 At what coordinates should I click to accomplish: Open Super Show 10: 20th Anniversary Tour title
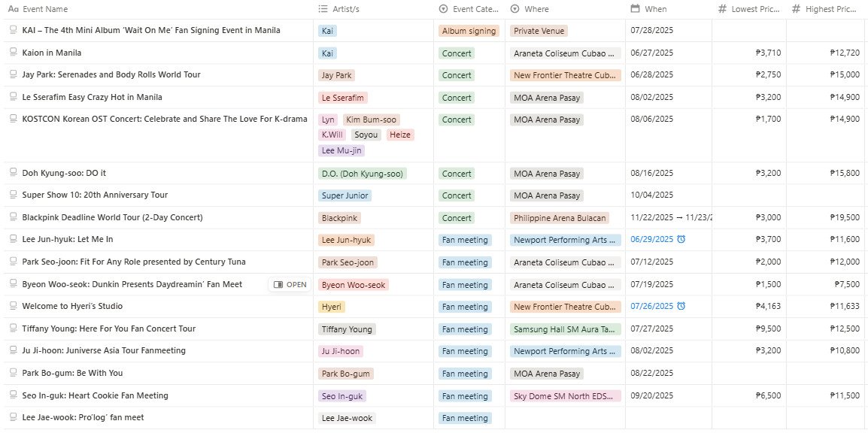click(95, 195)
